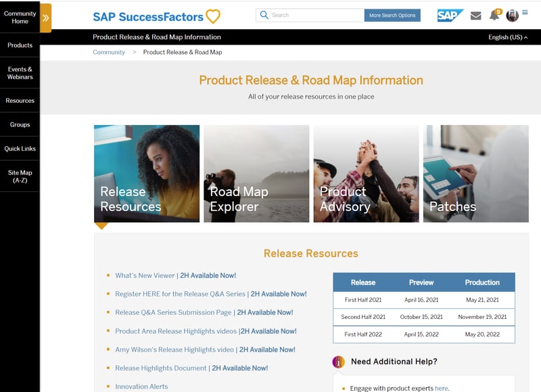Viewport: 541px width, 392px height.
Task: Open Resources in the sidebar
Action: [20, 101]
